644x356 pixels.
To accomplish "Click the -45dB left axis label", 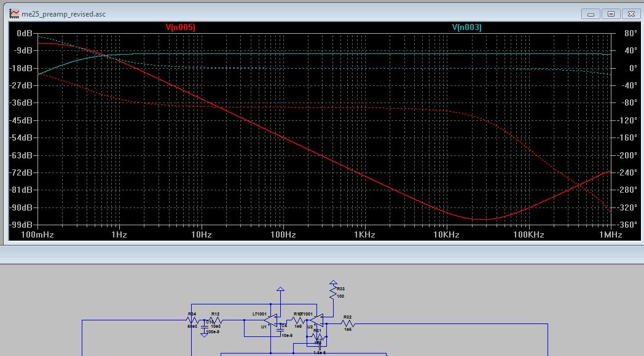I will 20,120.
